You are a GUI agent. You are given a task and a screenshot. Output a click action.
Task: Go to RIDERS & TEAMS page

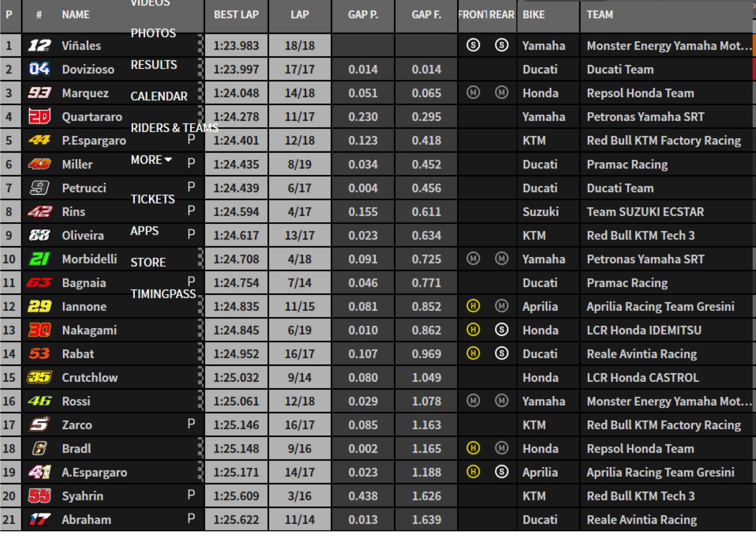click(174, 128)
